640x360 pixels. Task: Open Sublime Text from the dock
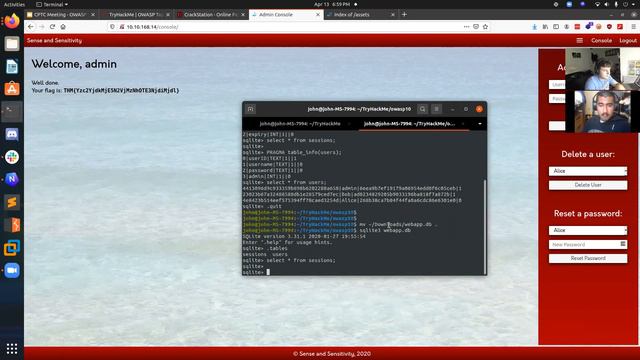(12, 202)
